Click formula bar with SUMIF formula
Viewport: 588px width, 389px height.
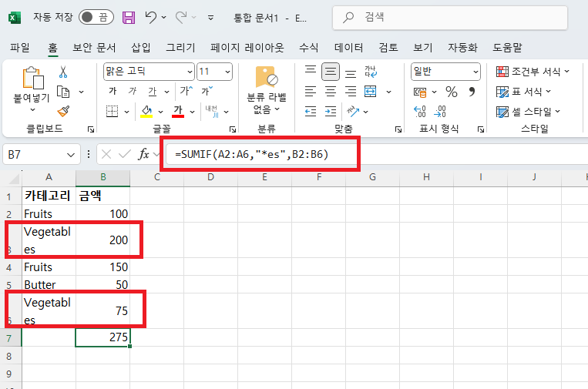377,154
